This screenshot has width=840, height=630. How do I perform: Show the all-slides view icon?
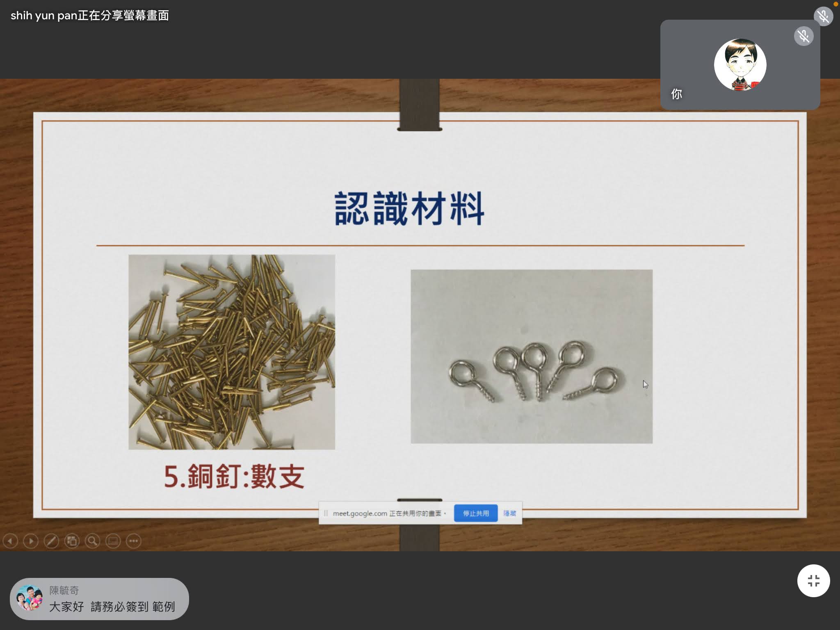(72, 541)
